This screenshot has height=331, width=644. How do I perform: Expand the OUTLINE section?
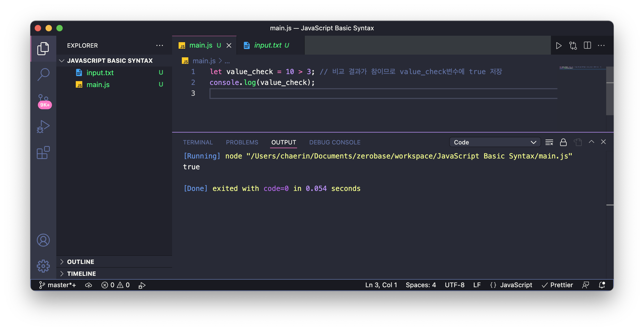coord(81,262)
